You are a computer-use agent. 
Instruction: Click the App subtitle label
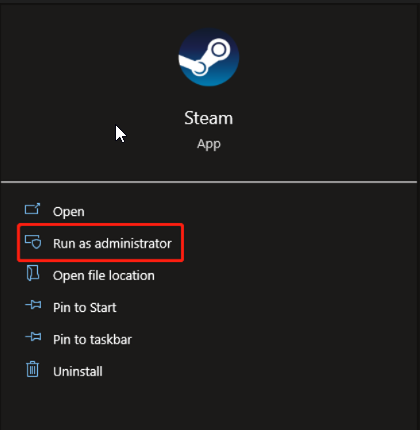click(209, 144)
